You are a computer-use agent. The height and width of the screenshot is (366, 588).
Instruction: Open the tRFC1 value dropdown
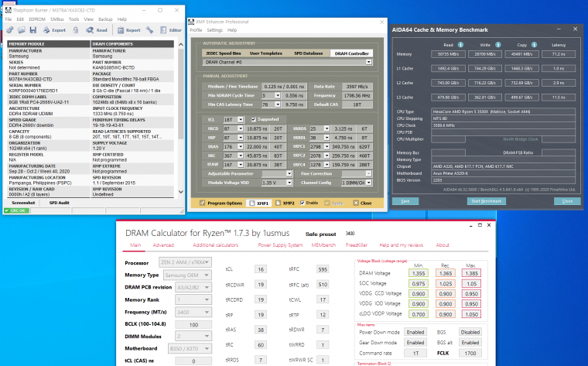point(326,146)
